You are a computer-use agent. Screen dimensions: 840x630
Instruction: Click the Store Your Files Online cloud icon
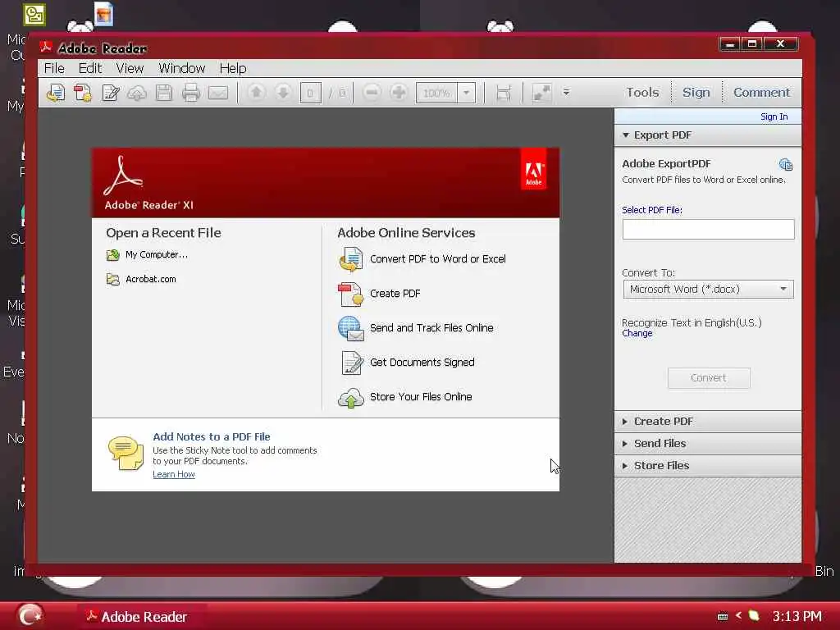pos(351,398)
